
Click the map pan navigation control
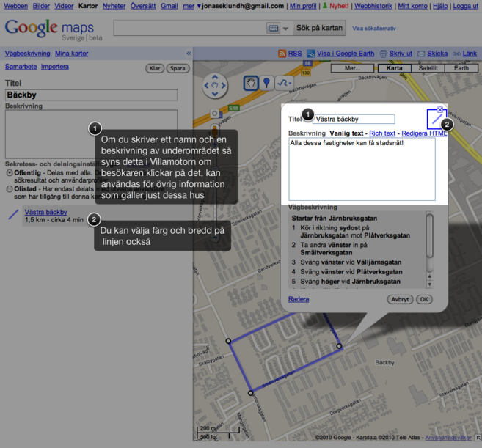coord(215,86)
